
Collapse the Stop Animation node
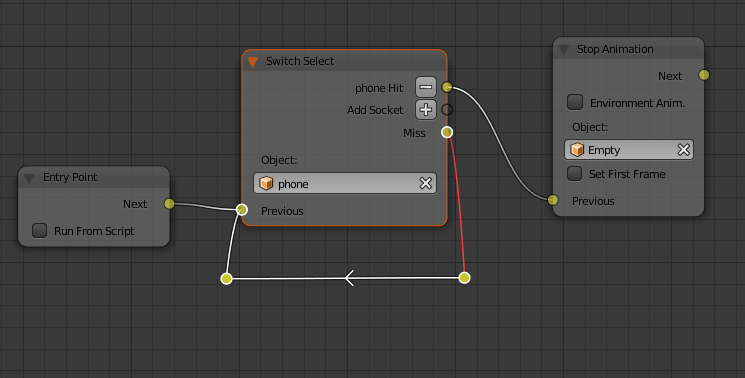pos(564,50)
